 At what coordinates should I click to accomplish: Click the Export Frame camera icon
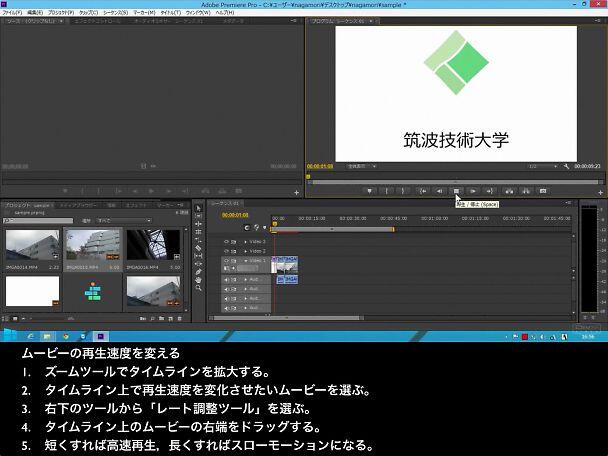pyautogui.click(x=543, y=191)
